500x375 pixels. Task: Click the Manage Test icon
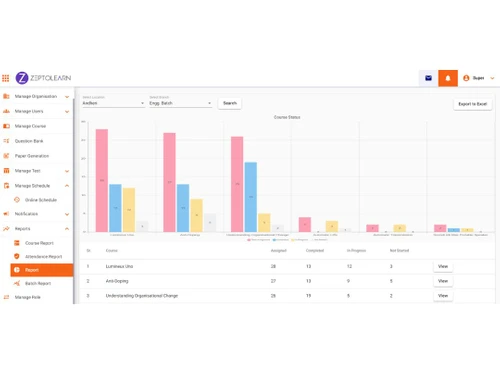(6, 171)
